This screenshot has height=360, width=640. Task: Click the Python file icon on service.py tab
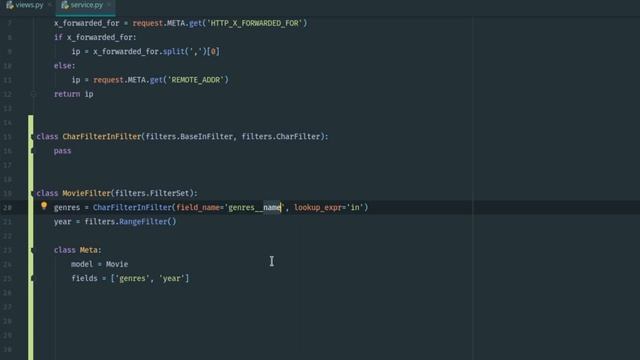[x=64, y=5]
